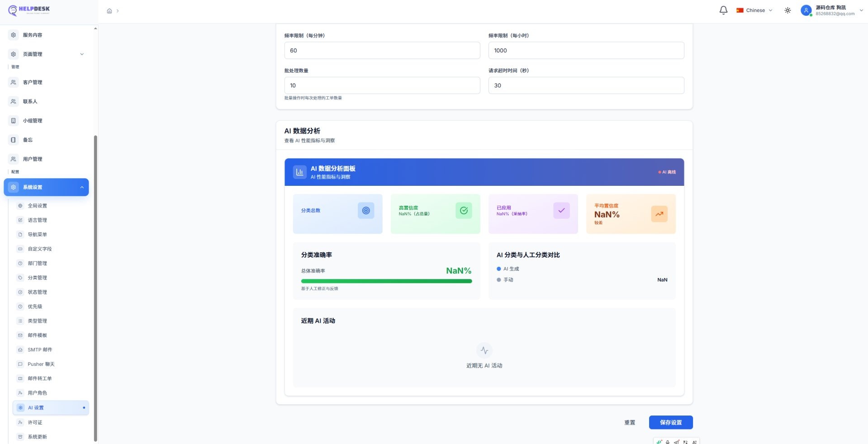Viewport: 868px width, 444px height.
Task: Click the 服务内容 sidebar icon
Action: [14, 35]
